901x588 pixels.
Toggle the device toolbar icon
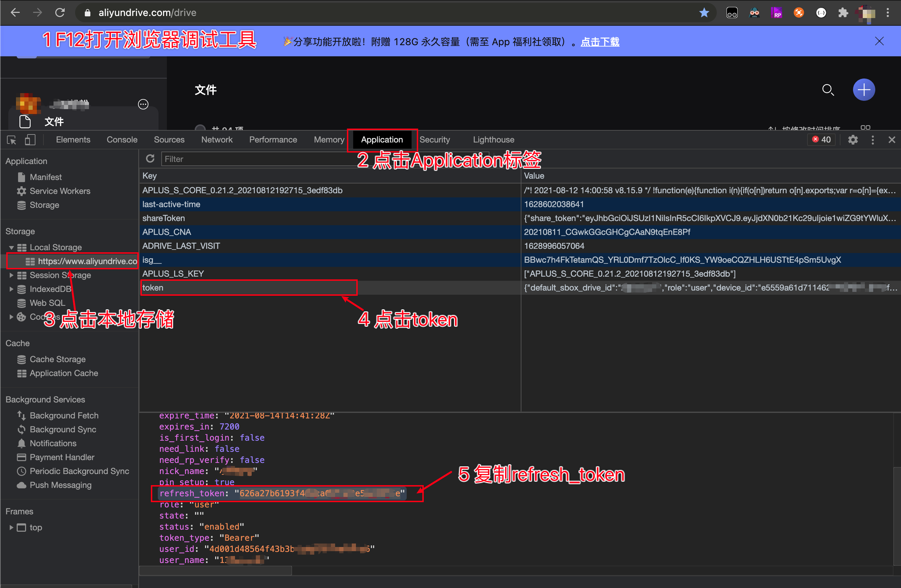pyautogui.click(x=30, y=140)
